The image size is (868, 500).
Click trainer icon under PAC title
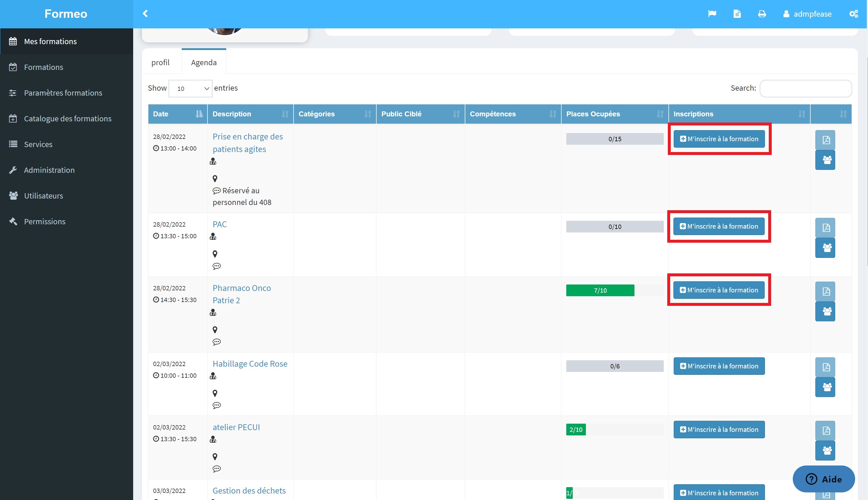point(213,236)
